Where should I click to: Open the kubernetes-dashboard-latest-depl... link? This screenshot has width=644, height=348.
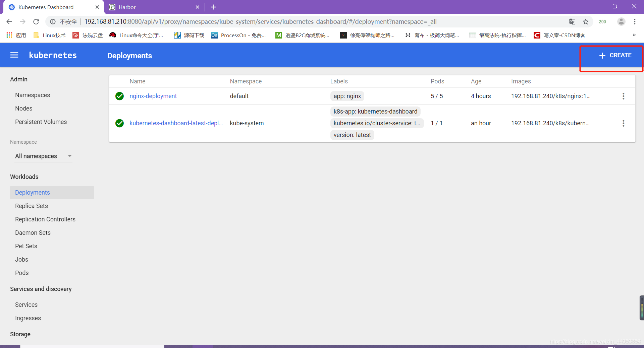[x=176, y=123]
